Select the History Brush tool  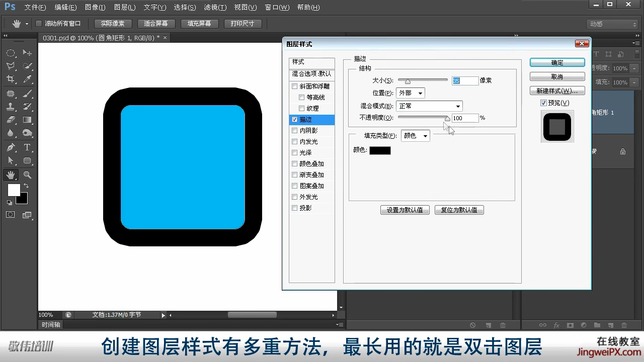(x=28, y=107)
